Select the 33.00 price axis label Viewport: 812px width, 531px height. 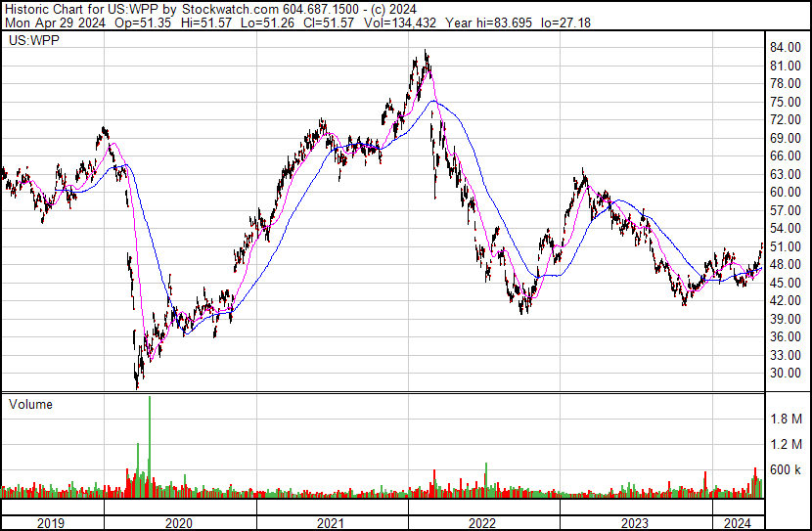[786, 355]
